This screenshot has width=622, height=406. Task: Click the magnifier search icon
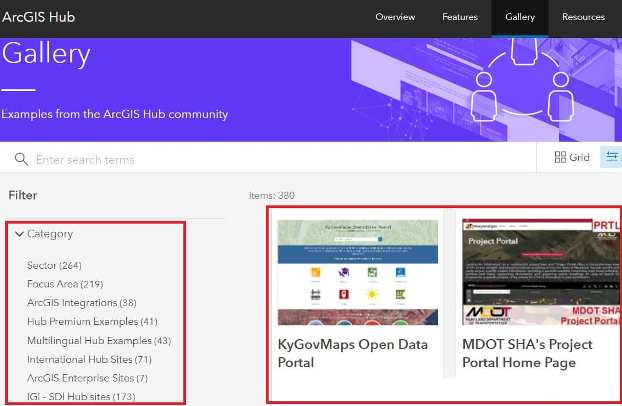[x=21, y=159]
